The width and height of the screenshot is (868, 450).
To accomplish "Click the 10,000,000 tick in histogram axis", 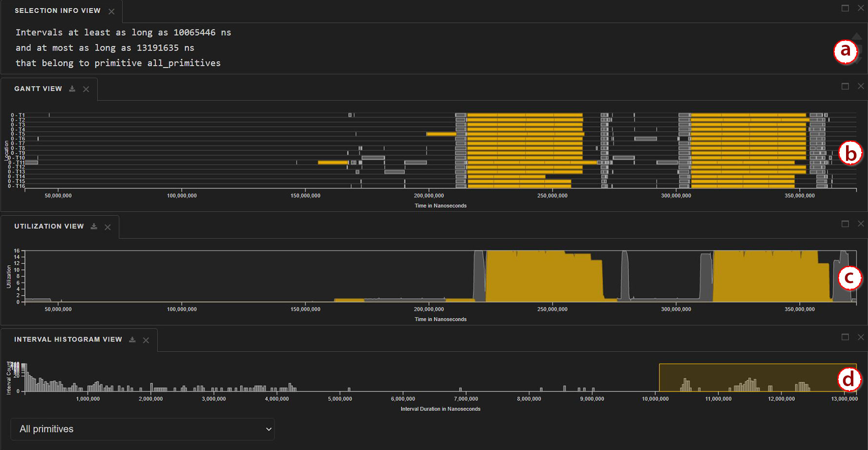I will pyautogui.click(x=655, y=399).
